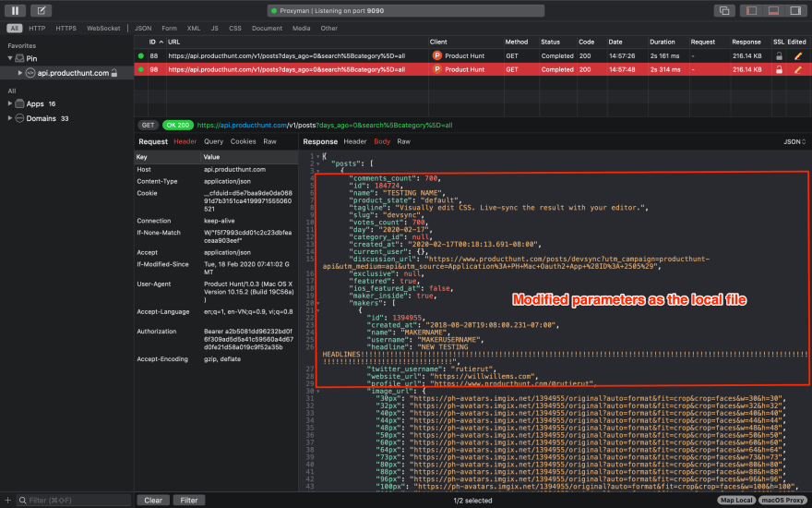The height and width of the screenshot is (508, 812).
Task: Click the Authorization header value
Action: click(248, 339)
